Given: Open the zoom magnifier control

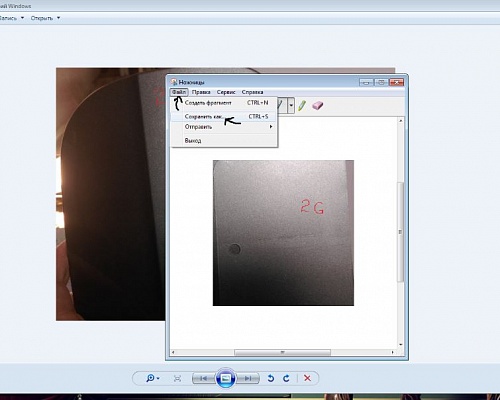Looking at the screenshot, I should pyautogui.click(x=153, y=378).
